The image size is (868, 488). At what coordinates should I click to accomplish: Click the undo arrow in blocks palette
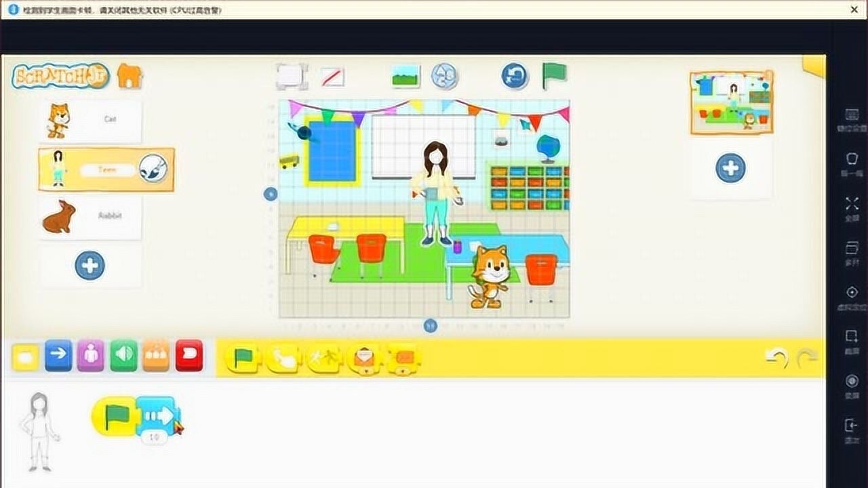tap(776, 358)
